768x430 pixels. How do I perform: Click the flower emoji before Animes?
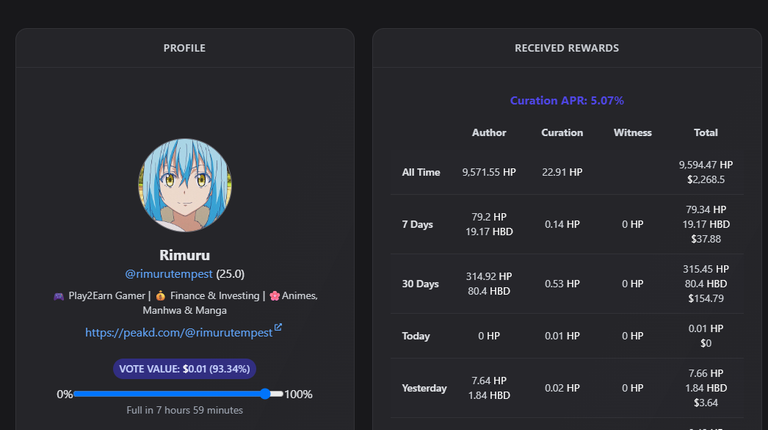click(x=274, y=296)
